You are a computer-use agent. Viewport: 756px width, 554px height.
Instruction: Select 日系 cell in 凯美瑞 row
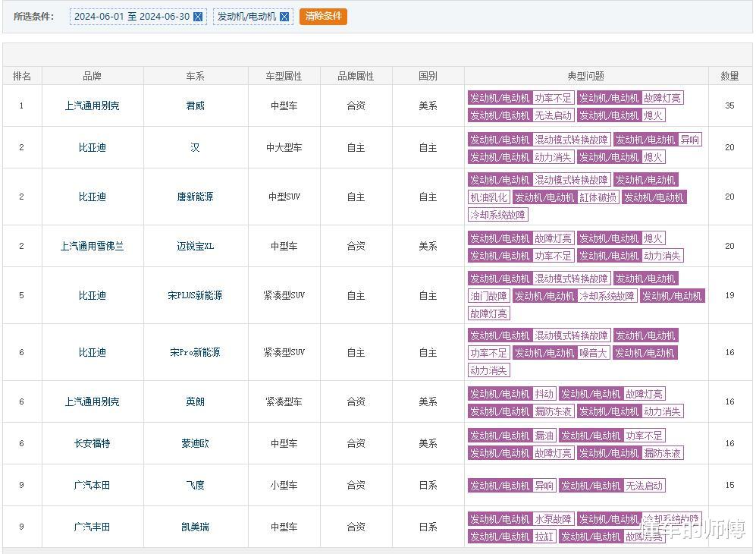428,527
